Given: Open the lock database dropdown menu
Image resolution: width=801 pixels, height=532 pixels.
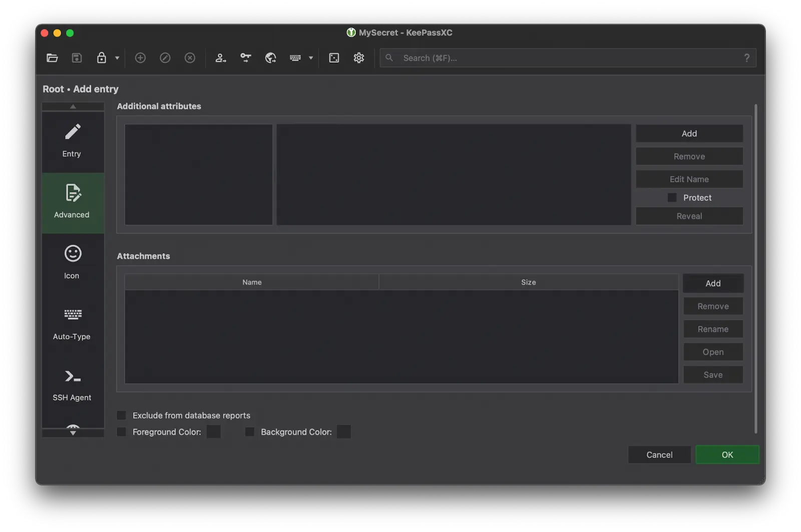Looking at the screenshot, I should [x=116, y=58].
